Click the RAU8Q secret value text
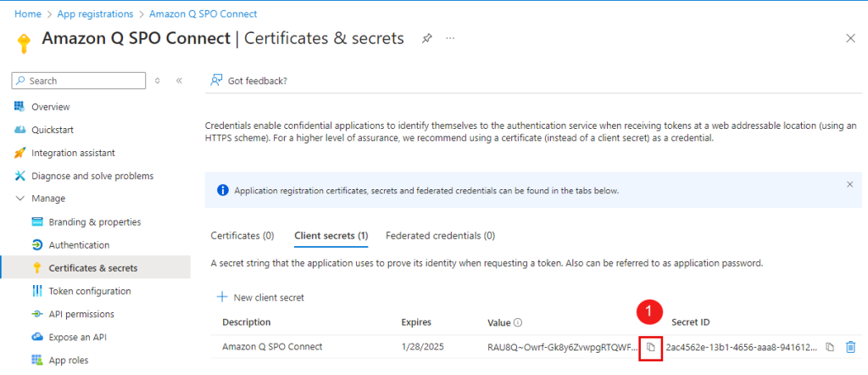Viewport: 868px width, 375px height. (563, 347)
